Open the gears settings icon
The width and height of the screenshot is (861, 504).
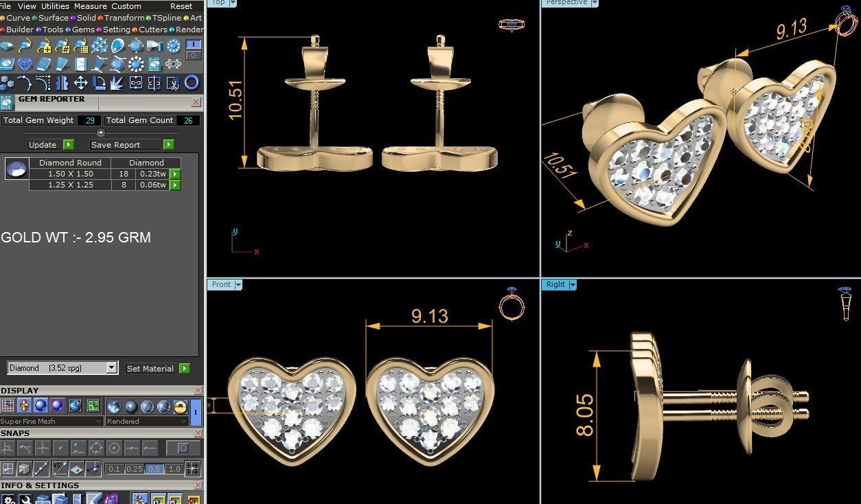tap(8, 499)
